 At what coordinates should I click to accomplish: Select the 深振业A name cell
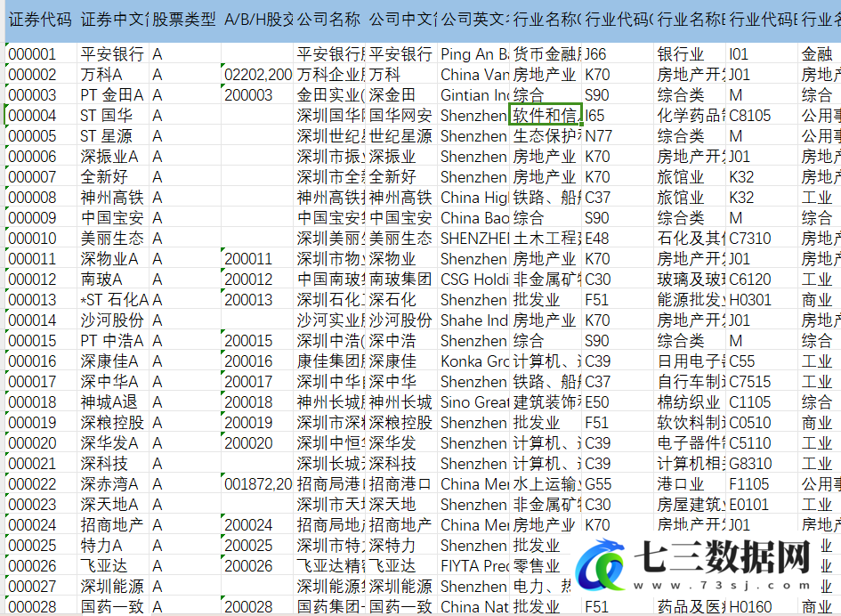coord(113,156)
